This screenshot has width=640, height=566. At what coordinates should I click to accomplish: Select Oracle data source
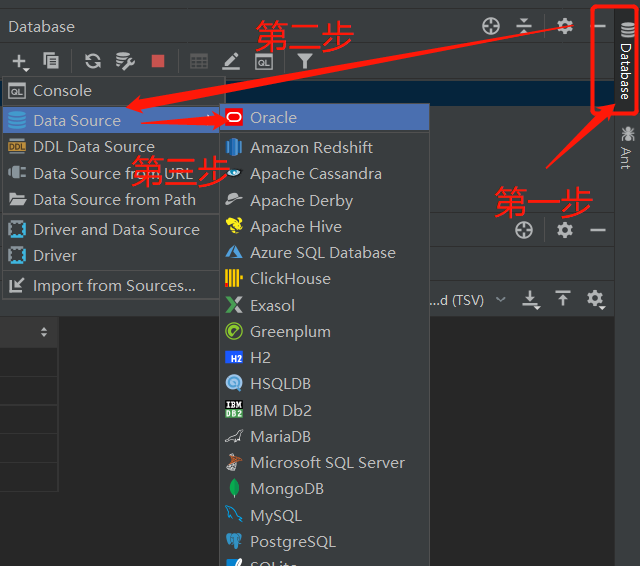[x=324, y=118]
